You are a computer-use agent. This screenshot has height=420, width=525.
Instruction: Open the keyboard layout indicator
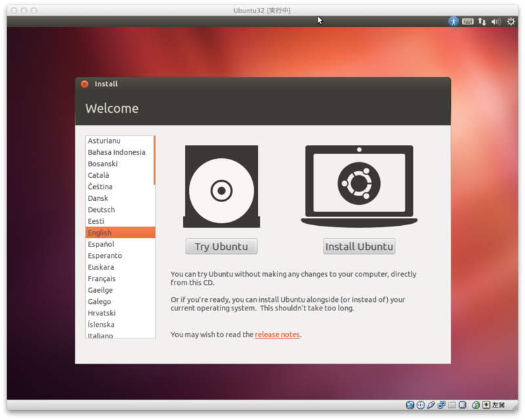click(467, 22)
